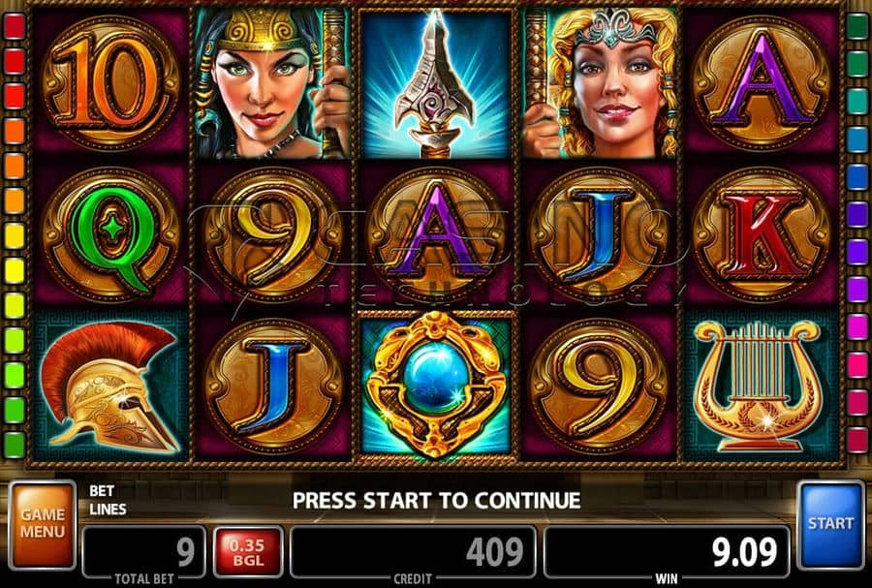Screen dimensions: 872x588
Task: Select the orange 10 coin symbol
Action: point(110,83)
